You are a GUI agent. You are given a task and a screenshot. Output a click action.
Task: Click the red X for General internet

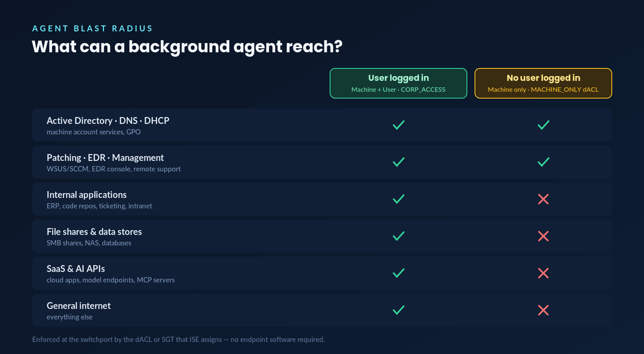(543, 310)
